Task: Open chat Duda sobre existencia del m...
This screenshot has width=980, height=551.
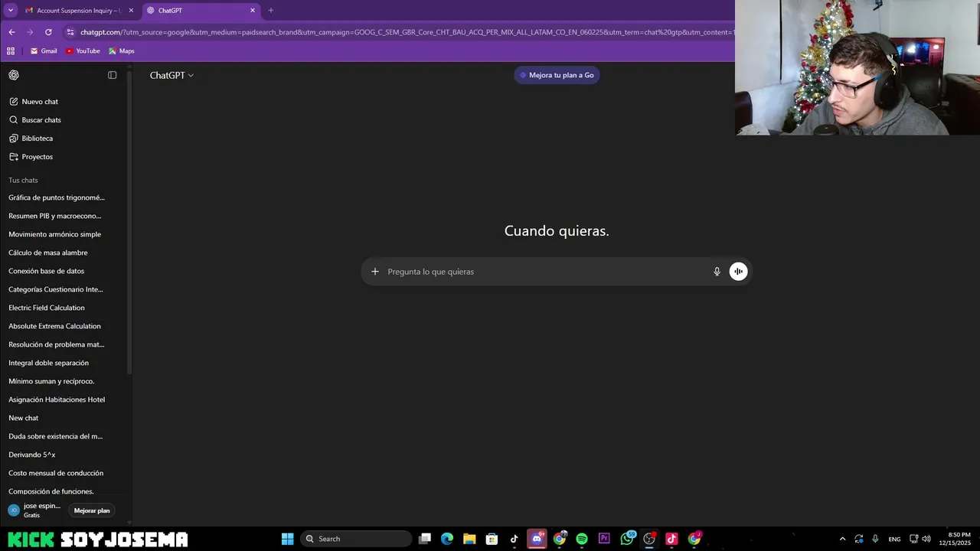Action: point(56,436)
